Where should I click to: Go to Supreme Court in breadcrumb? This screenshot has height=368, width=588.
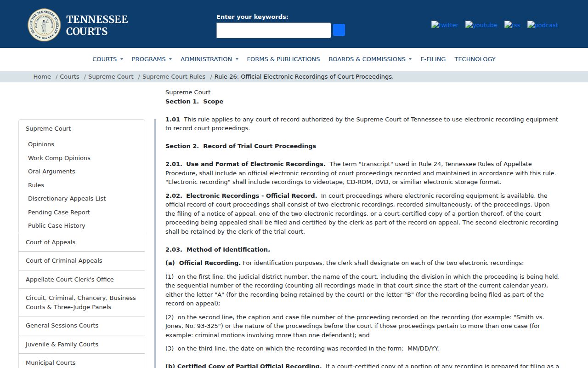click(x=111, y=76)
